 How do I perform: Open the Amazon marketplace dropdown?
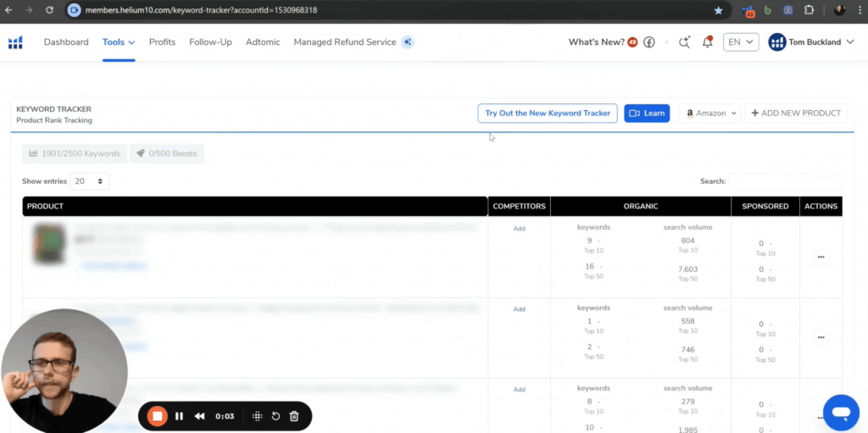pyautogui.click(x=709, y=113)
